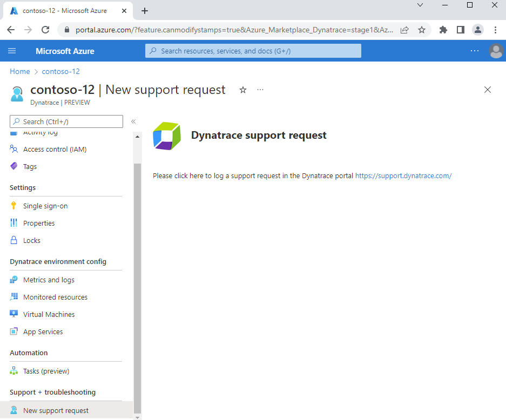Click the lock icon in address bar
Viewport: 506px width, 420px height.
pyautogui.click(x=67, y=30)
